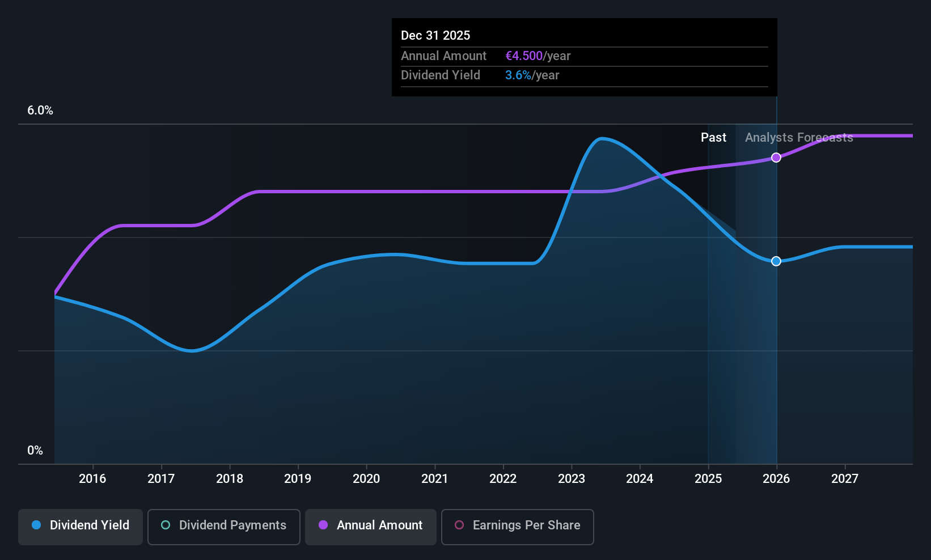Image resolution: width=931 pixels, height=560 pixels.
Task: Click the 2016 x-axis label
Action: tap(92, 479)
